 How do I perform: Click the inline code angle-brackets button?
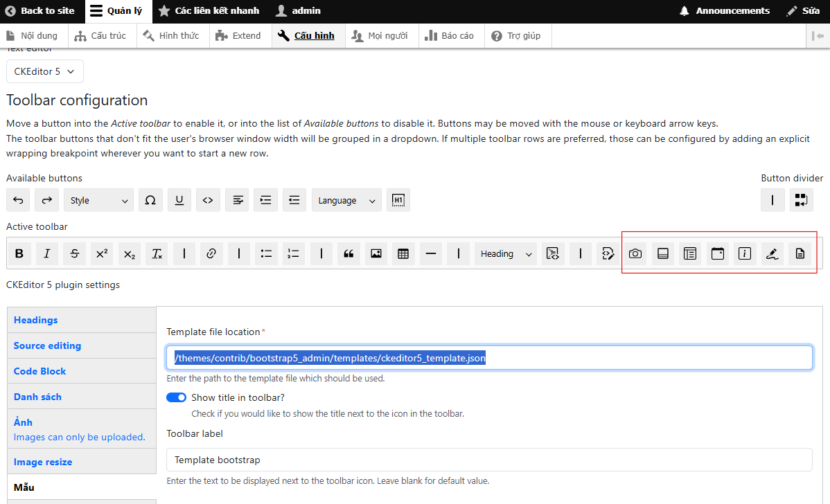208,201
